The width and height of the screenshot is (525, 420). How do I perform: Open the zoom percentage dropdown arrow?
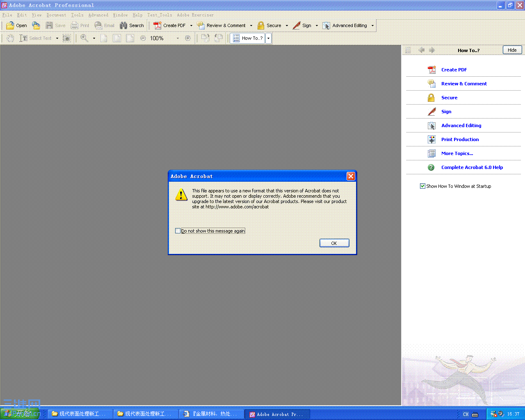coord(178,38)
